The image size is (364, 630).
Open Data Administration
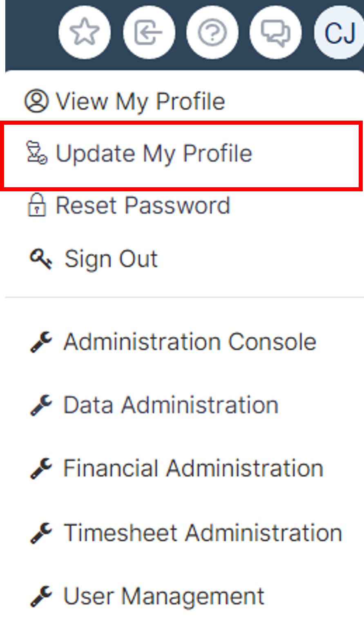point(171,405)
